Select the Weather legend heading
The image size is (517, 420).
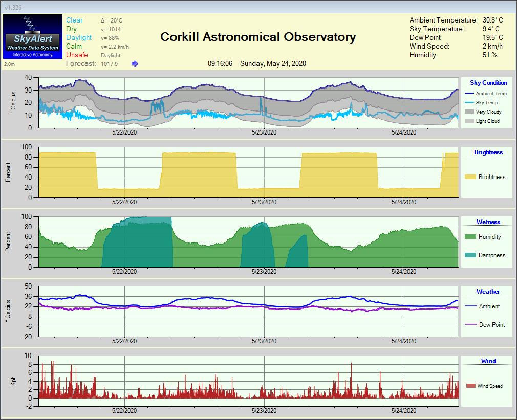click(x=488, y=292)
